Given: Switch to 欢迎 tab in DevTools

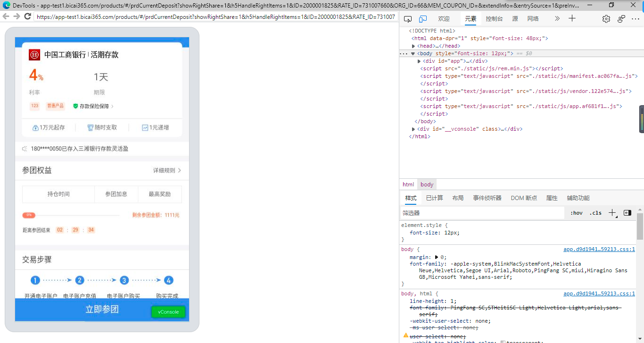Looking at the screenshot, I should click(x=444, y=19).
